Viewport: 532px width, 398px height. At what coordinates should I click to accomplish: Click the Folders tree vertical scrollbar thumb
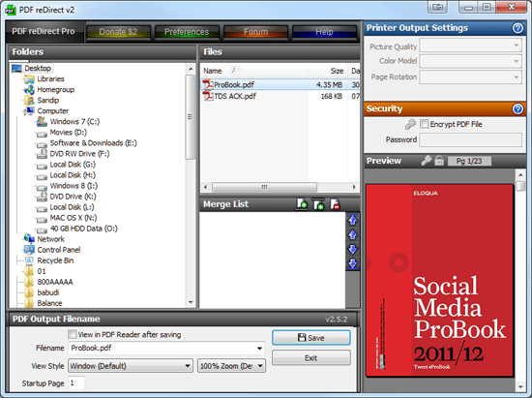click(x=191, y=117)
